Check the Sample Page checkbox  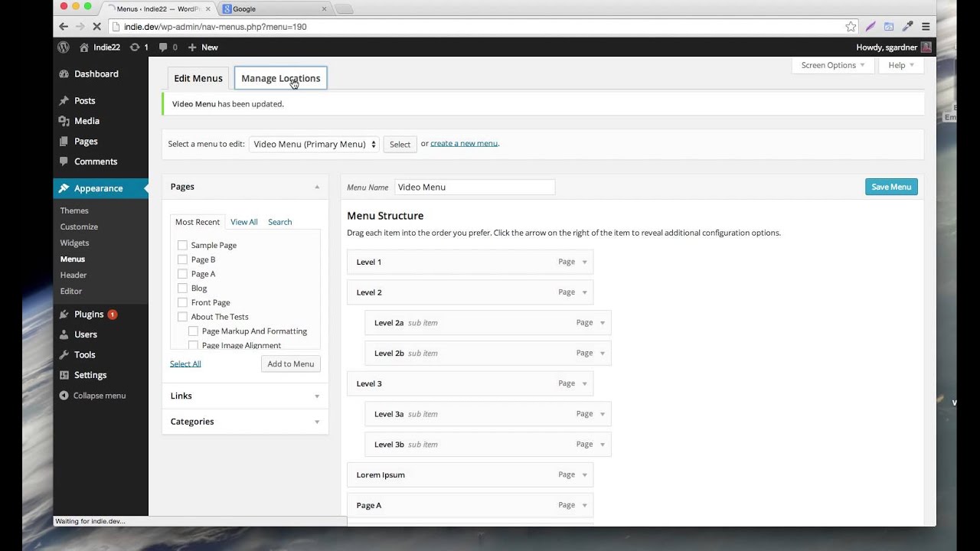[182, 245]
